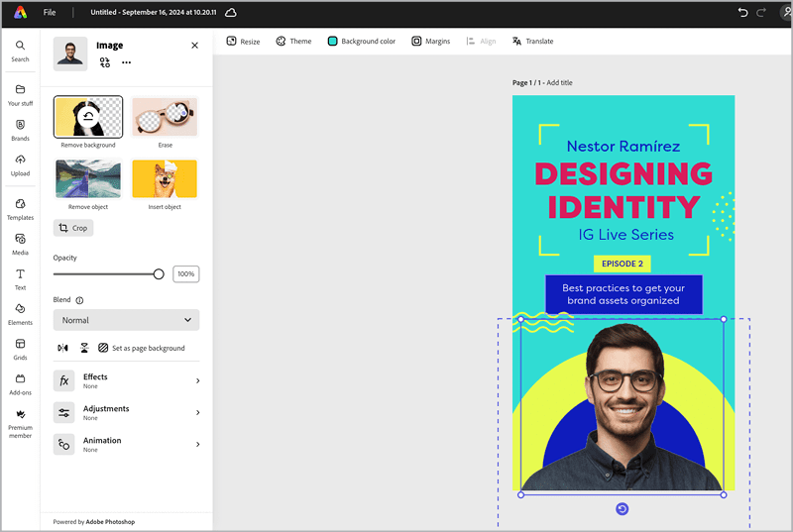The image size is (793, 532).
Task: Flip the image horizontally
Action: tap(63, 348)
